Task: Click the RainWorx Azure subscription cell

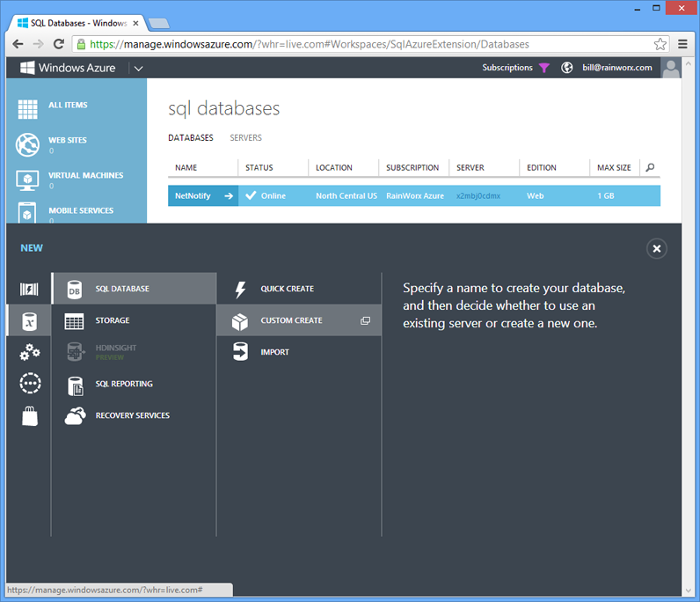Action: (x=415, y=195)
